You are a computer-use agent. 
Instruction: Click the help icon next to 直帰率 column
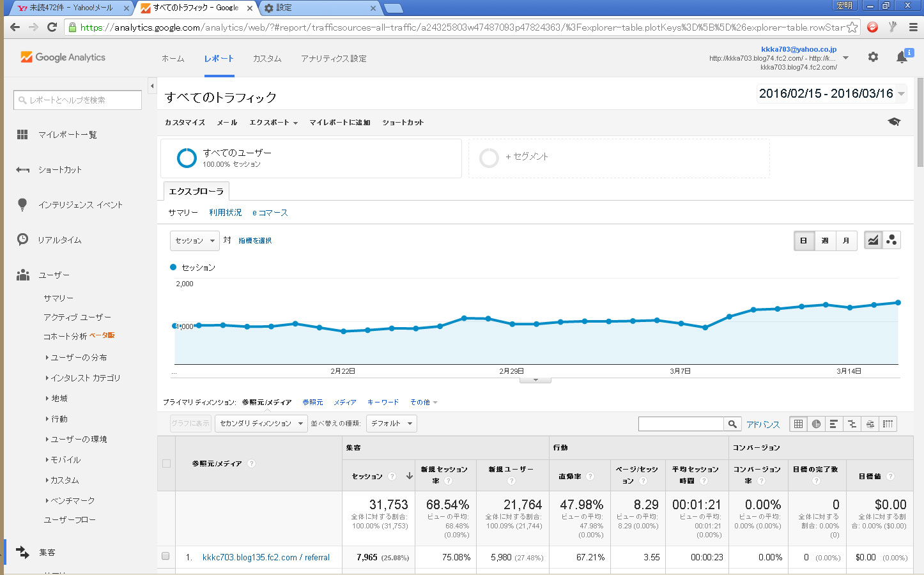click(x=590, y=476)
